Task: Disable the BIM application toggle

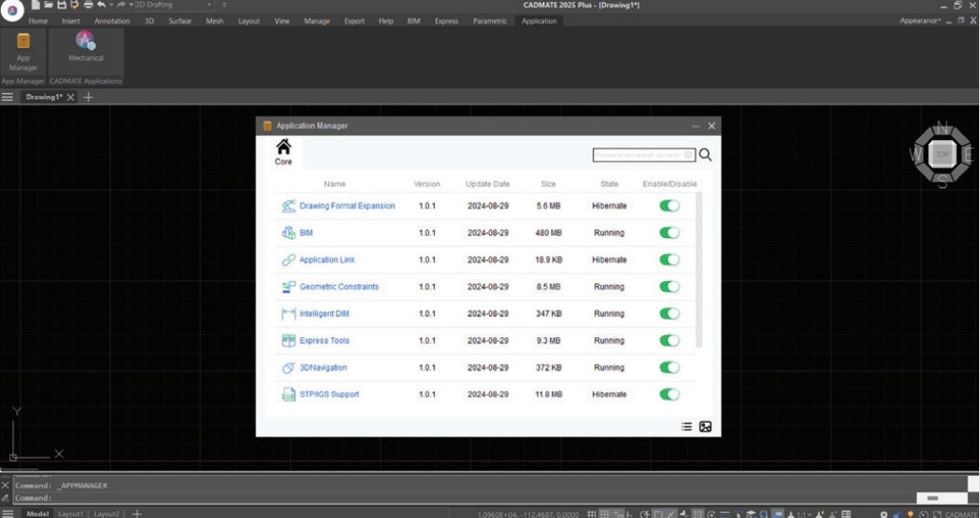Action: (670, 232)
